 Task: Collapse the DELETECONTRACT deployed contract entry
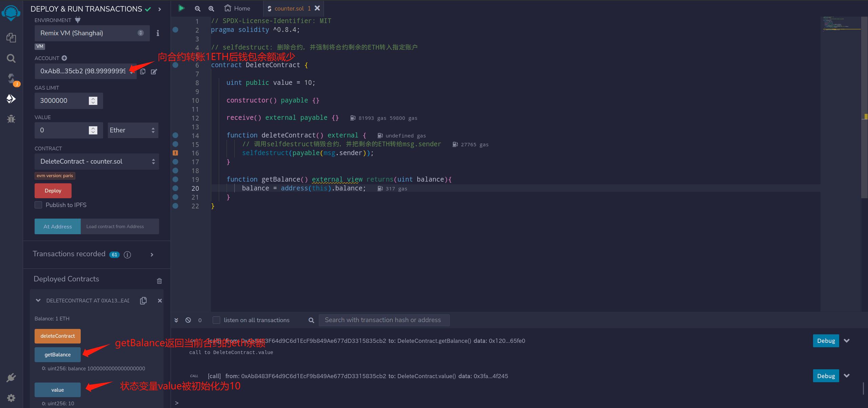pos(38,300)
